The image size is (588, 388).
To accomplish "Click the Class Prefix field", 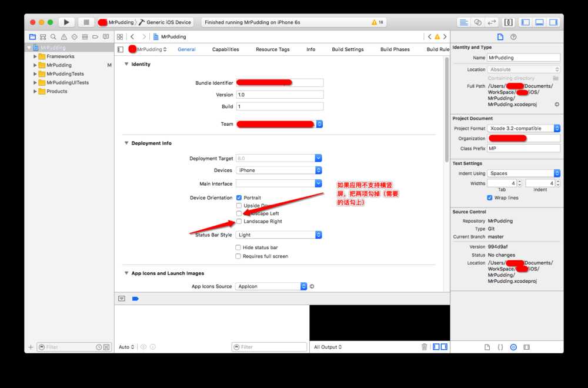I will coord(523,148).
